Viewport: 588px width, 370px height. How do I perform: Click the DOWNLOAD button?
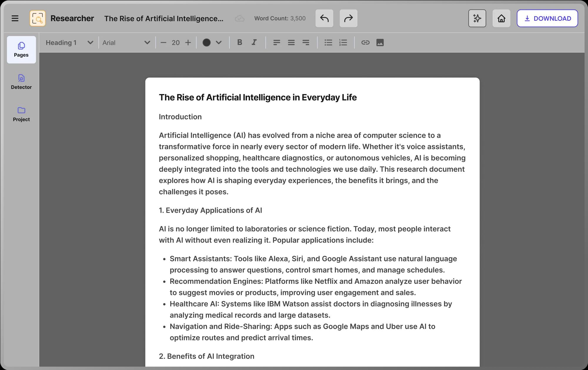tap(547, 18)
